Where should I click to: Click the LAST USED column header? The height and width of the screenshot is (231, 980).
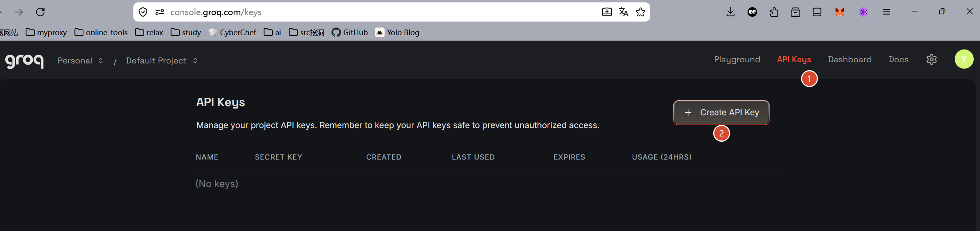tap(473, 157)
